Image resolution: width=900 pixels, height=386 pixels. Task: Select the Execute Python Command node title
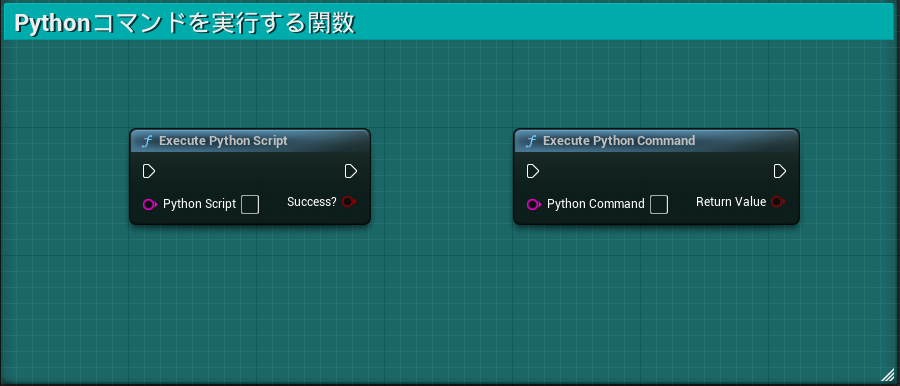click(x=619, y=141)
